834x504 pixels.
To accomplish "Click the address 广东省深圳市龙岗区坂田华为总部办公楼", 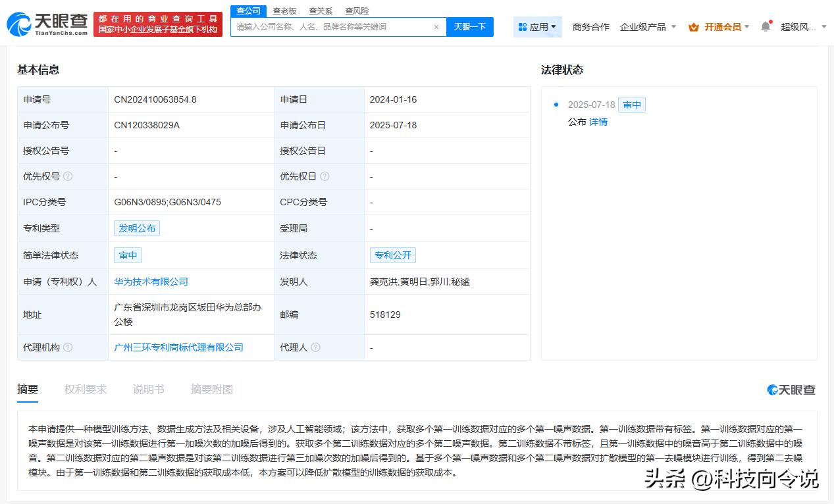I will click(x=188, y=315).
